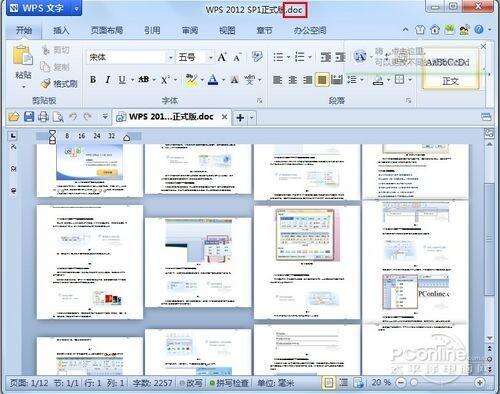Apply strikethrough AB formatting
The height and width of the screenshot is (394, 500).
coord(144,80)
